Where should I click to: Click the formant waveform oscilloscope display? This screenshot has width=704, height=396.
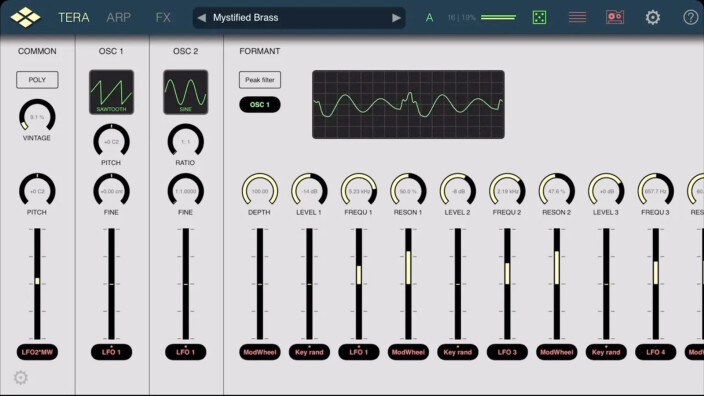tap(408, 104)
